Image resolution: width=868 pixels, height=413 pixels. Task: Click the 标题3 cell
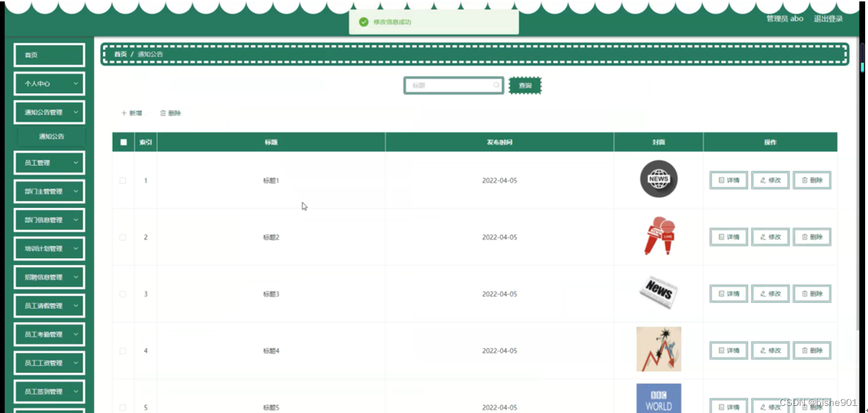pos(271,294)
